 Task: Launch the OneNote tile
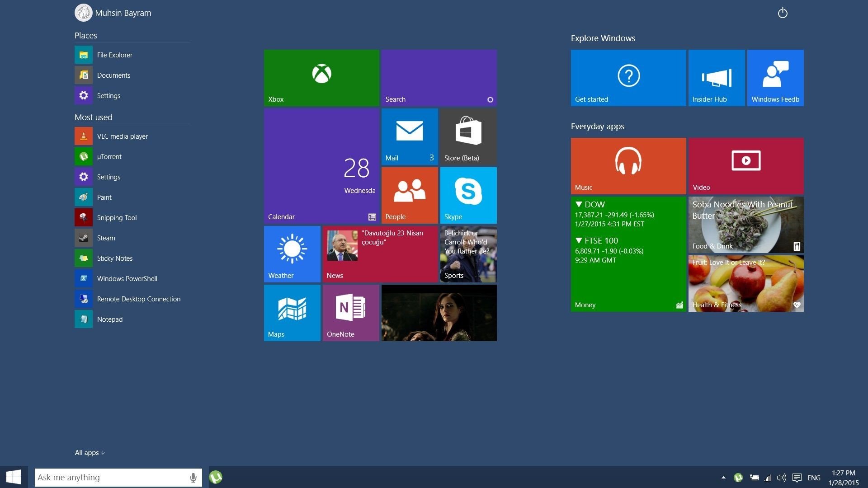(351, 313)
